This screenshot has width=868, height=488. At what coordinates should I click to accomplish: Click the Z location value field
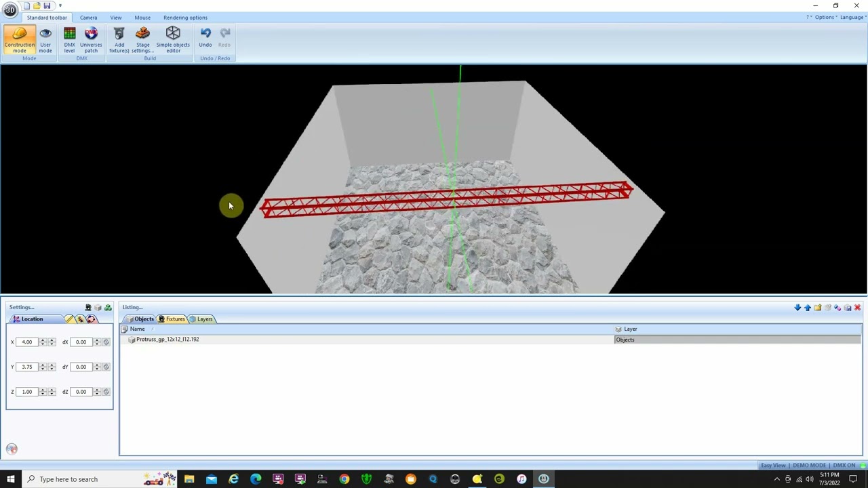click(27, 392)
